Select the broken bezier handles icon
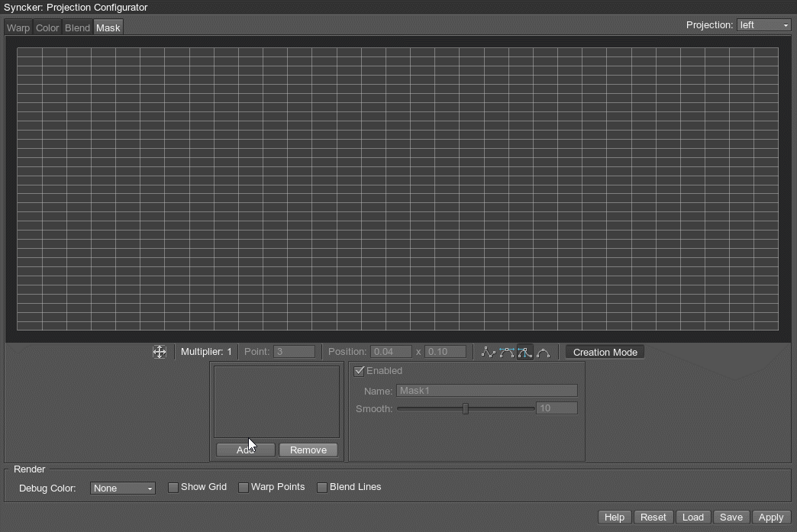Viewport: 797px width, 532px height. tap(524, 352)
